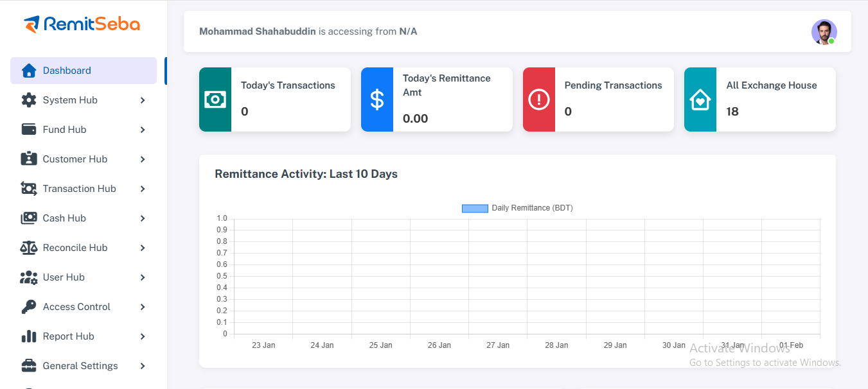This screenshot has width=868, height=389.
Task: Click the RemitSeba logo link
Action: point(82,24)
